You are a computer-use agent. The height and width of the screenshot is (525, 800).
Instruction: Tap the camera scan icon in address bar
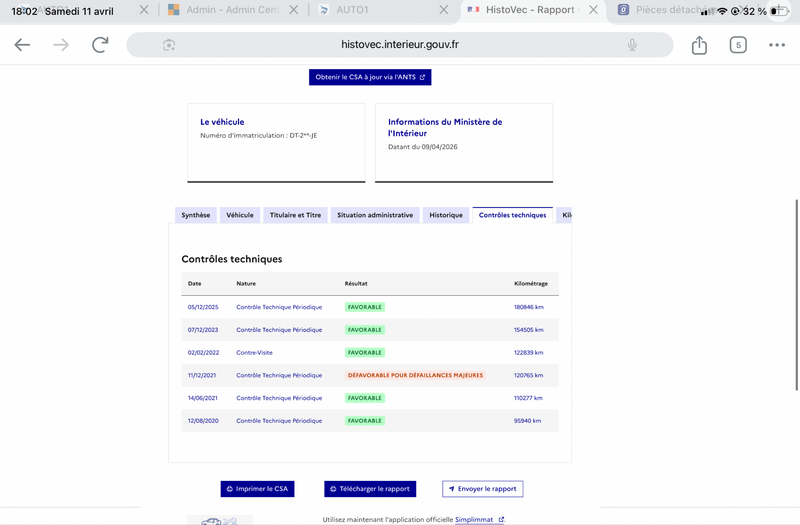169,45
